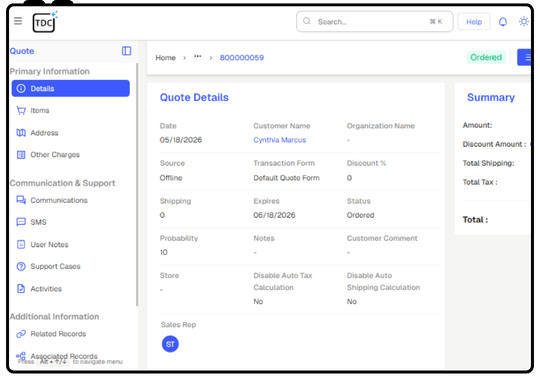Click Default Quote Form value

[x=287, y=178]
